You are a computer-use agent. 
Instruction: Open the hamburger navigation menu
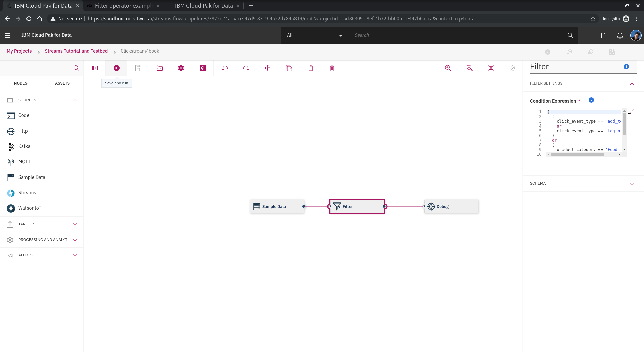pos(7,35)
